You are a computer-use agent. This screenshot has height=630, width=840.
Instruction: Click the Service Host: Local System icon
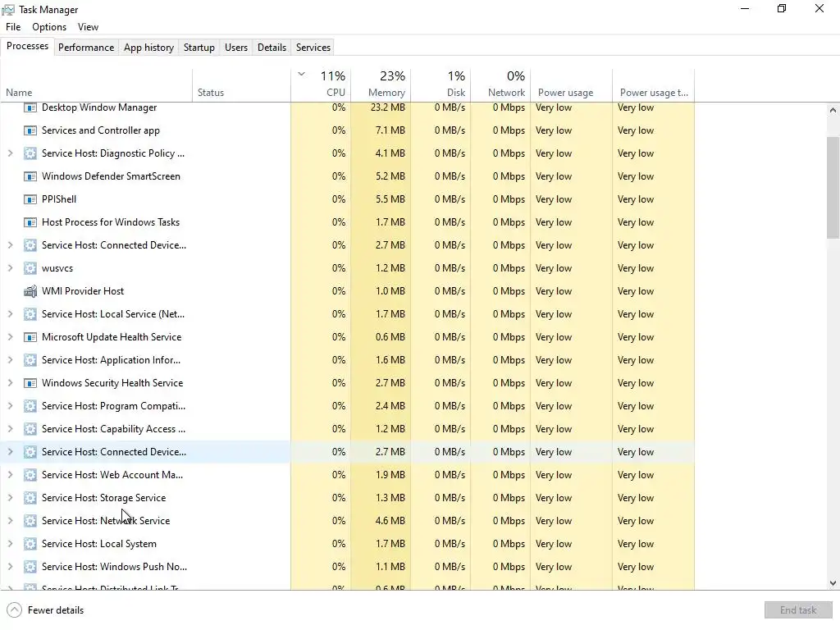(30, 545)
